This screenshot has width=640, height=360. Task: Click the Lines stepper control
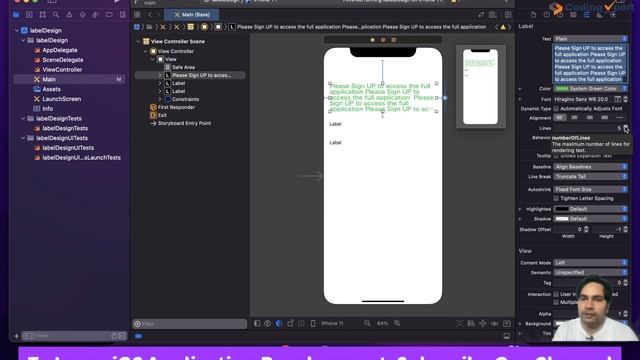[626, 128]
